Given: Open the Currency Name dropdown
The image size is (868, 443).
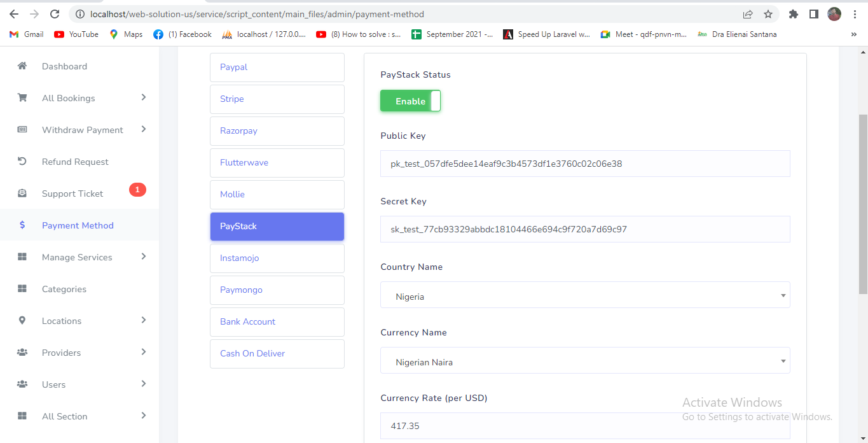Looking at the screenshot, I should pyautogui.click(x=585, y=361).
